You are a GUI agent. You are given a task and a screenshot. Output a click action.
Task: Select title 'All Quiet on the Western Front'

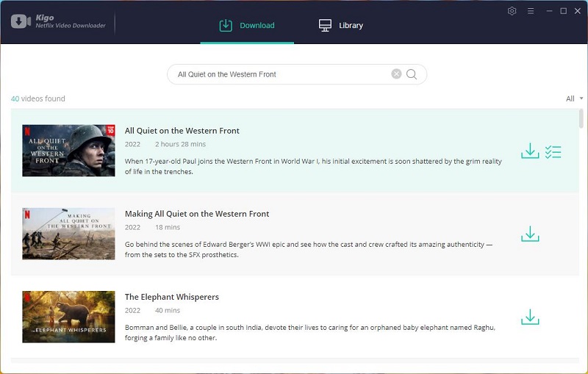pyautogui.click(x=182, y=131)
